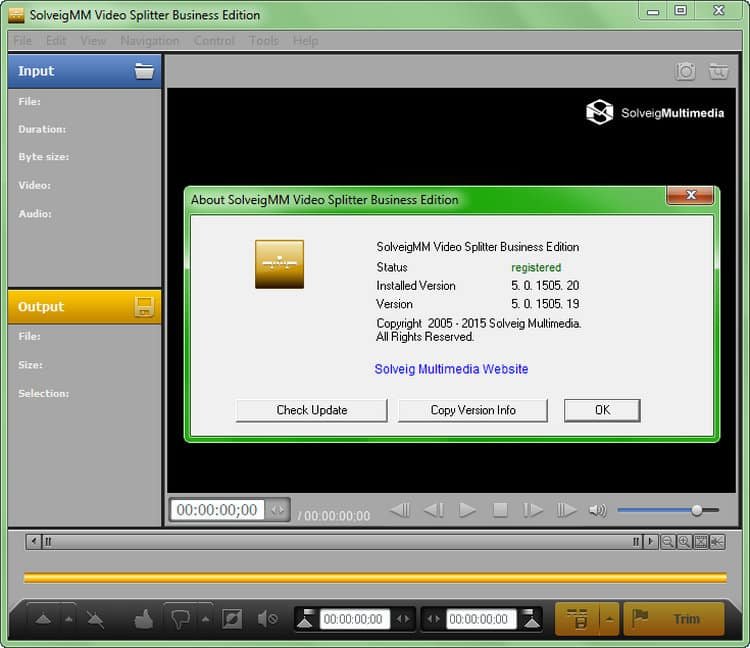
Task: Close the About dialog
Action: point(690,195)
